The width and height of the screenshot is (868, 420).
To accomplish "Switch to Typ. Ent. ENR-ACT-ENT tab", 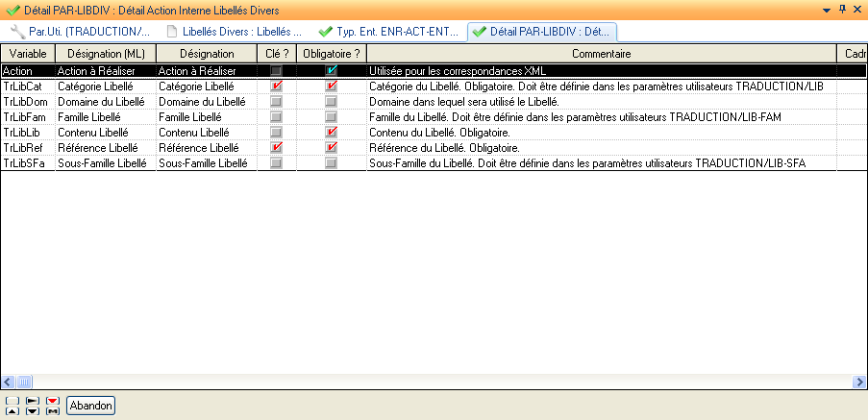I will pos(388,32).
